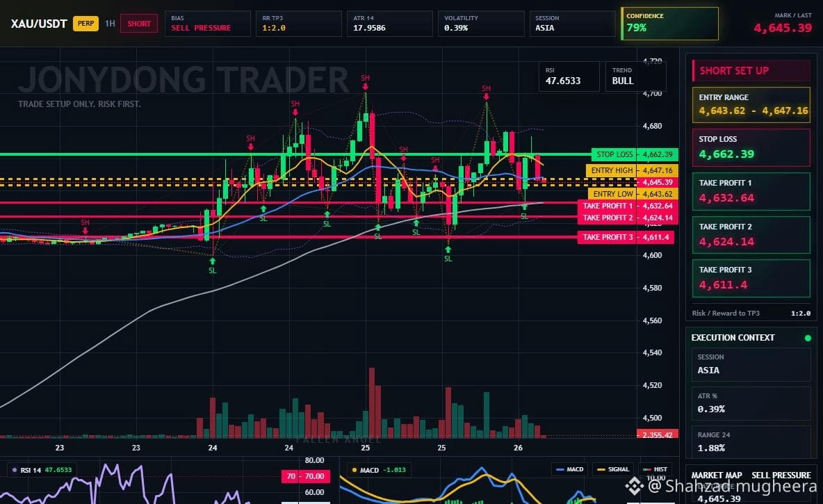Click the RSI 14 indicator label

point(42,470)
